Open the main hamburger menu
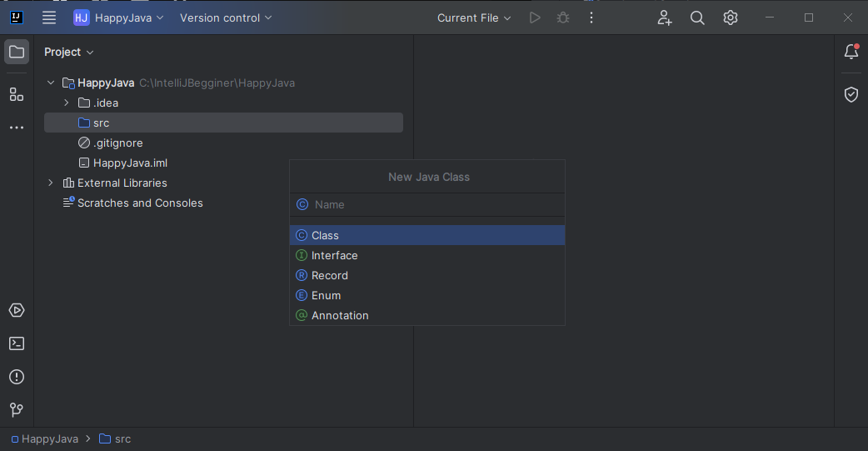The image size is (868, 451). tap(49, 18)
